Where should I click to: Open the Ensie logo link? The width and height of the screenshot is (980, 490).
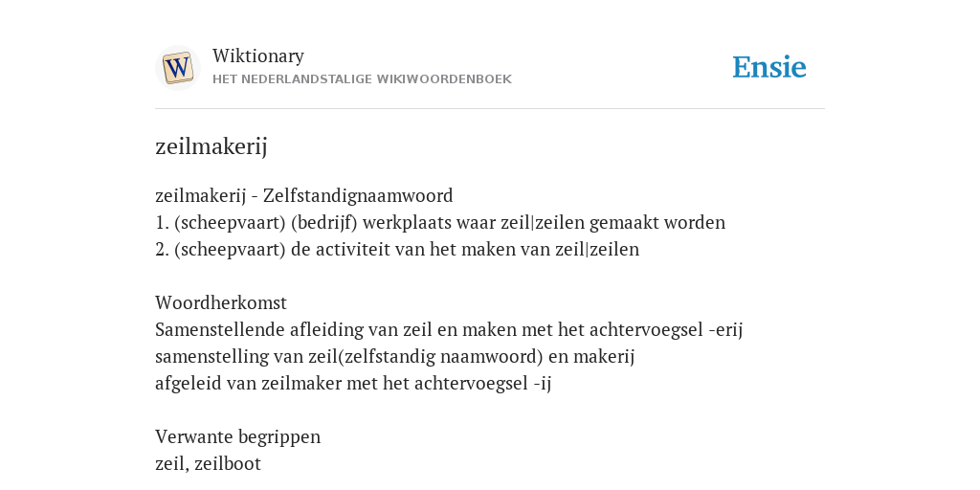(769, 68)
